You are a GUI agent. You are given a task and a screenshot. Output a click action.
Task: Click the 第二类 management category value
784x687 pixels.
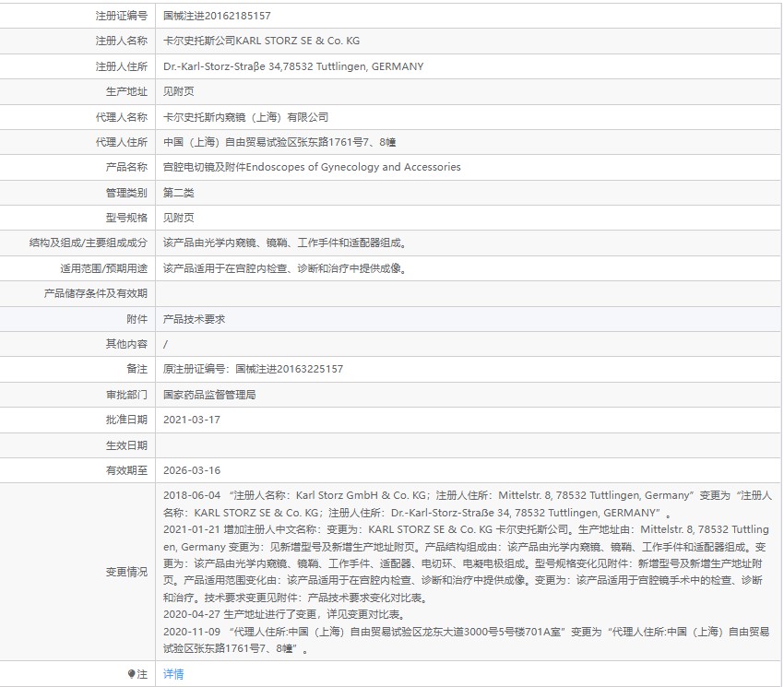click(x=179, y=193)
